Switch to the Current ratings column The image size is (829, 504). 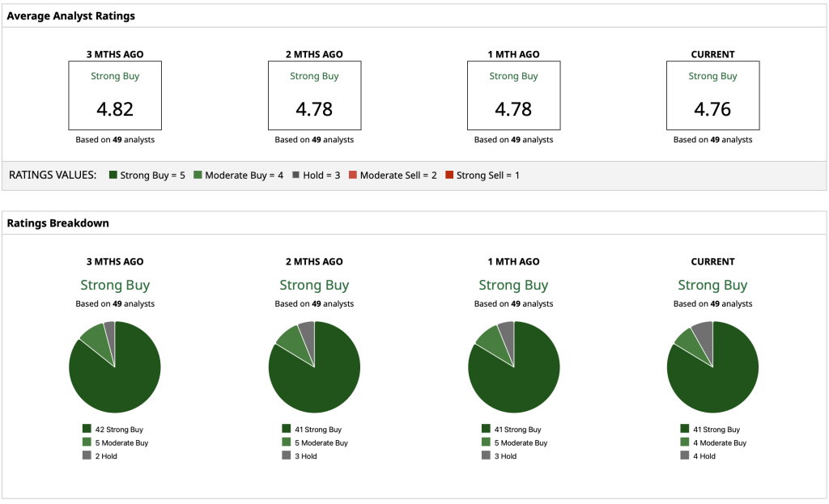tap(712, 54)
